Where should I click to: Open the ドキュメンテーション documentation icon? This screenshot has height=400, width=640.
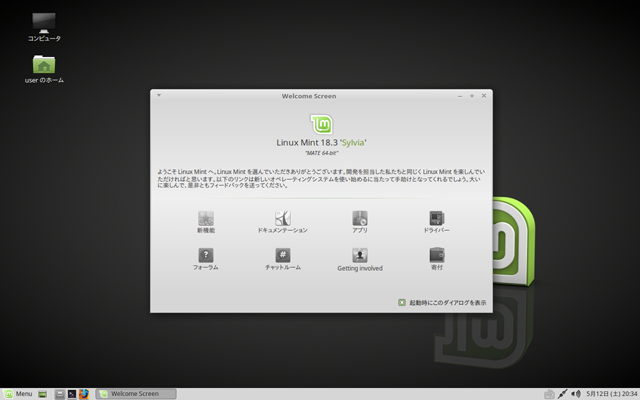click(282, 219)
